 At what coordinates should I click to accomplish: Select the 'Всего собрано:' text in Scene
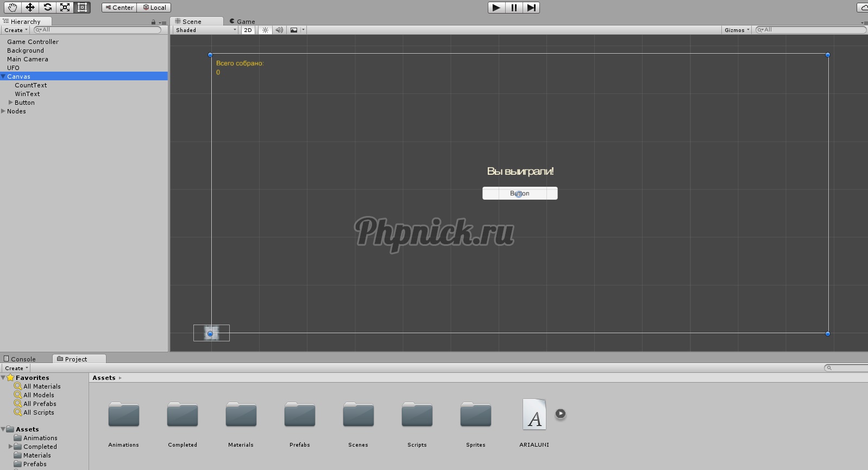240,63
